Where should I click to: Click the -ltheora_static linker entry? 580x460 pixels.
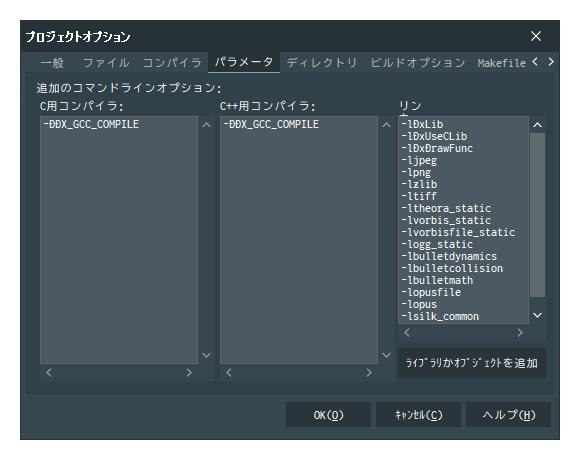[446, 208]
